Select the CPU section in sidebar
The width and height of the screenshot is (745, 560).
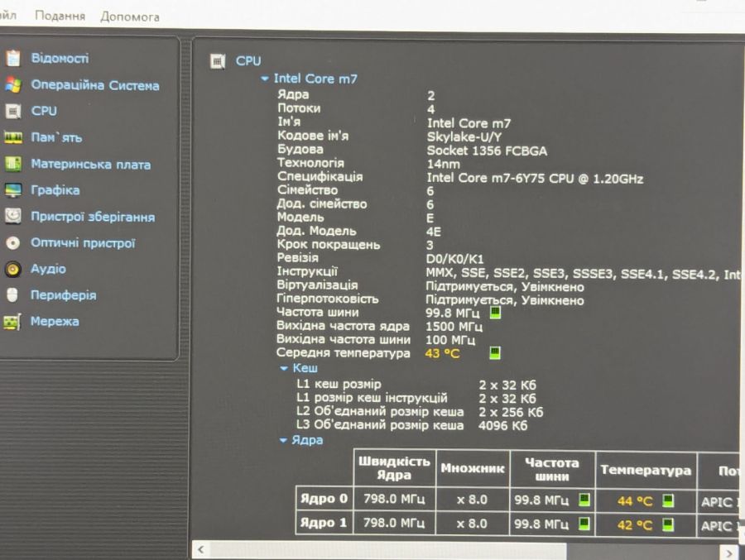click(44, 111)
